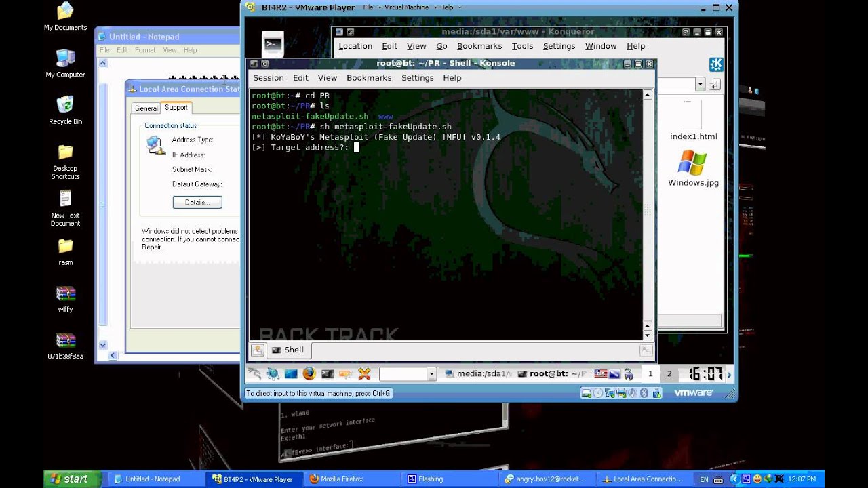Image resolution: width=868 pixels, height=488 pixels.
Task: Click the KDE dragon menu icon in BackTrack panel
Action: click(254, 373)
